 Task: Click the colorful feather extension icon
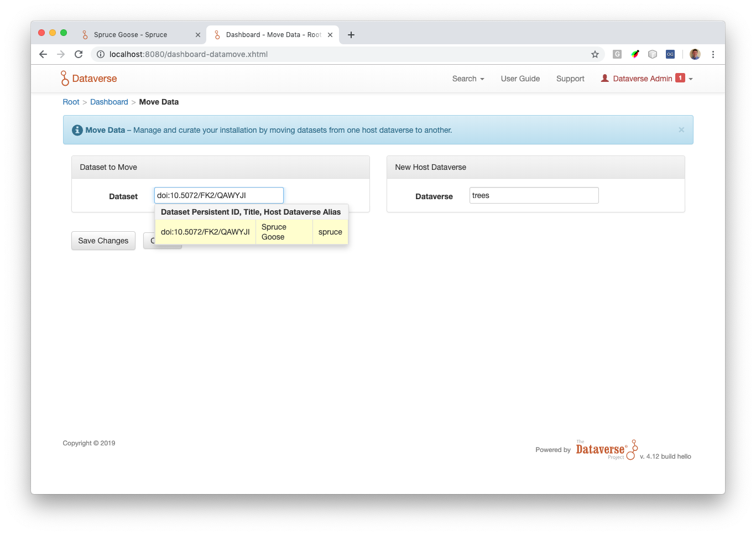click(x=635, y=54)
